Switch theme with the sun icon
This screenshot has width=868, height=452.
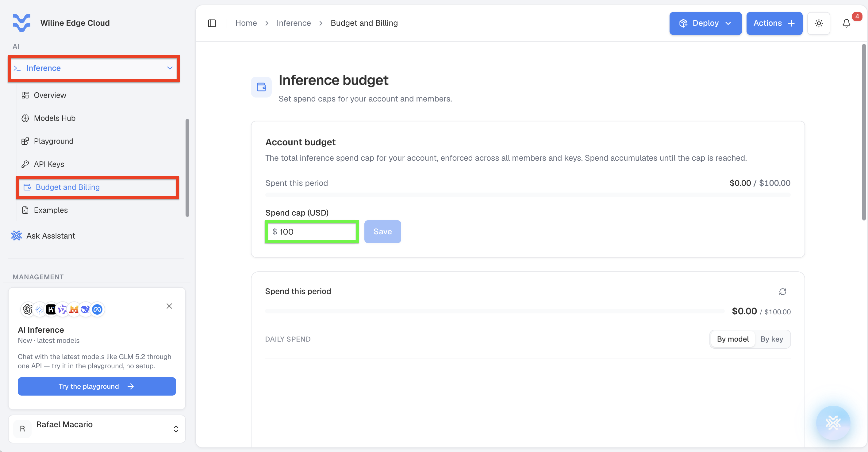tap(819, 23)
